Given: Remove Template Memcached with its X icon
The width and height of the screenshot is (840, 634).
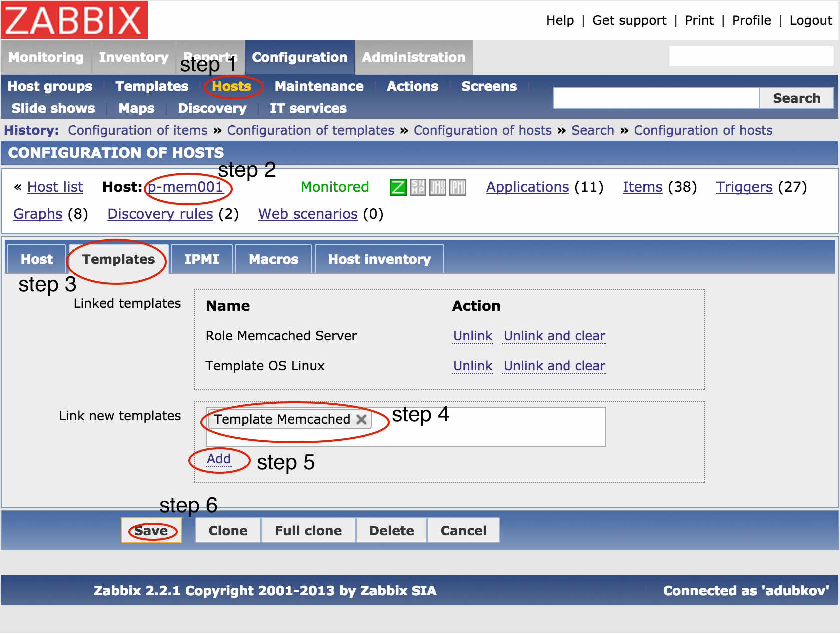Looking at the screenshot, I should [x=362, y=420].
